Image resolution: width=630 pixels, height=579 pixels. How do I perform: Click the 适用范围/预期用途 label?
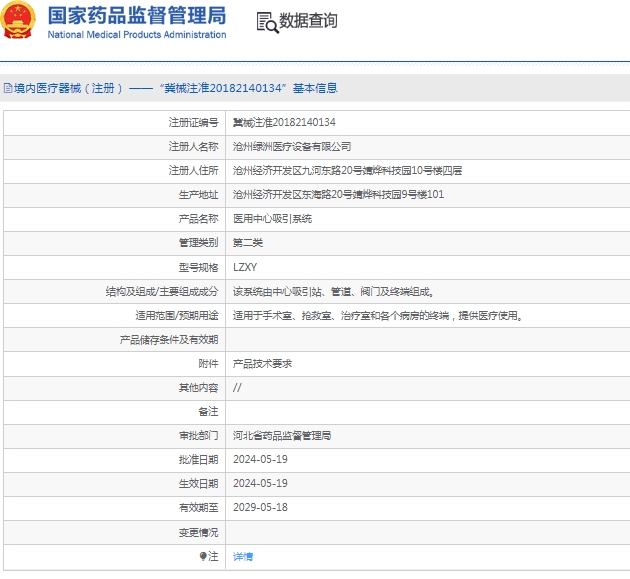[177, 315]
